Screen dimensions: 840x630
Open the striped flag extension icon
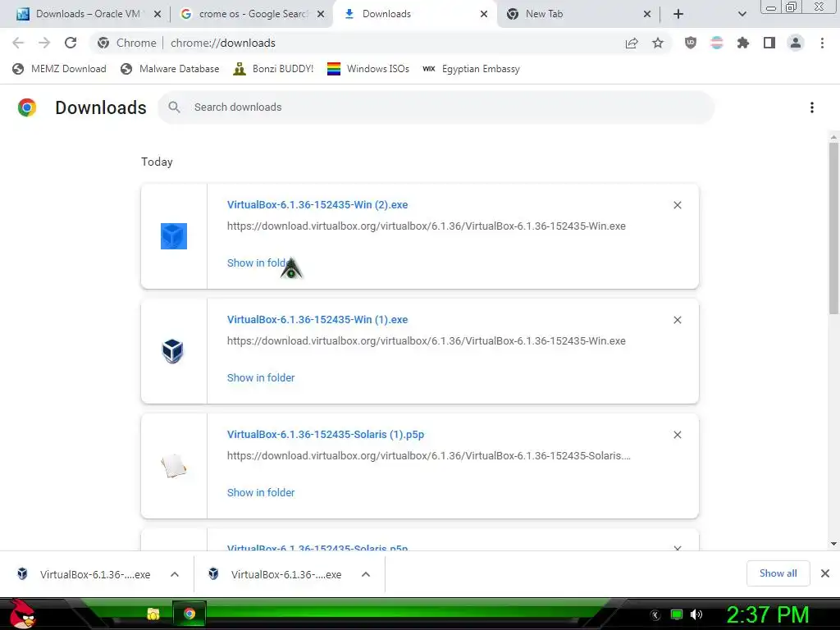tap(717, 43)
